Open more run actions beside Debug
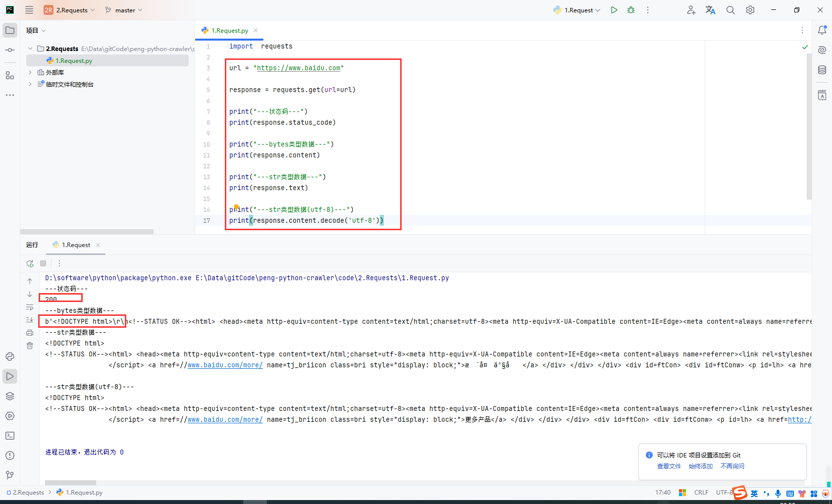 point(647,10)
